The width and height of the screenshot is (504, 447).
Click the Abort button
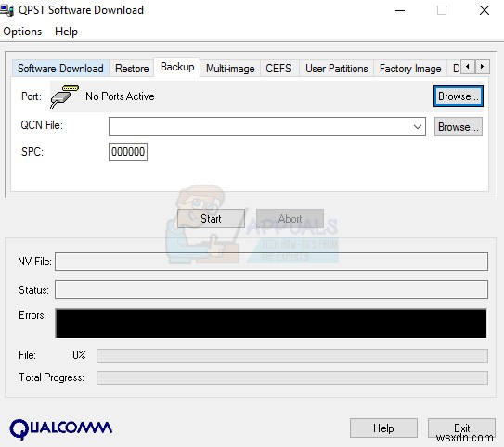pyautogui.click(x=290, y=218)
